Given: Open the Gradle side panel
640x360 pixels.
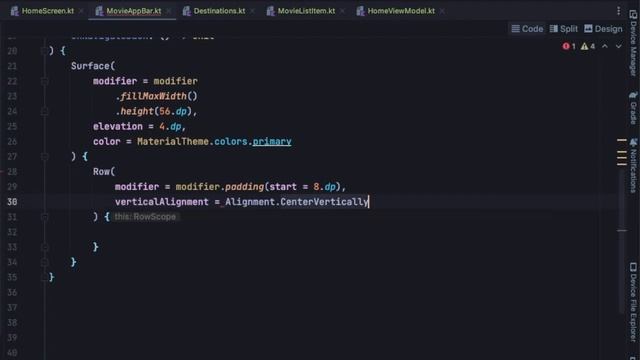Looking at the screenshot, I should point(633,108).
